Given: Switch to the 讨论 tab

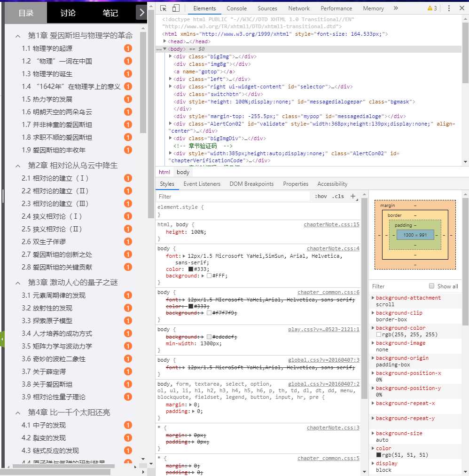Looking at the screenshot, I should pyautogui.click(x=68, y=13).
